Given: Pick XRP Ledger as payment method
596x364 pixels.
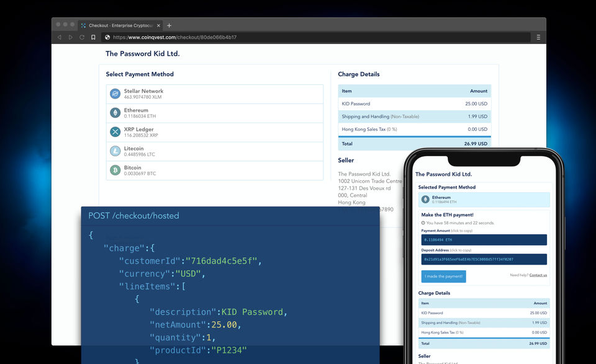Looking at the screenshot, I should pyautogui.click(x=215, y=132).
